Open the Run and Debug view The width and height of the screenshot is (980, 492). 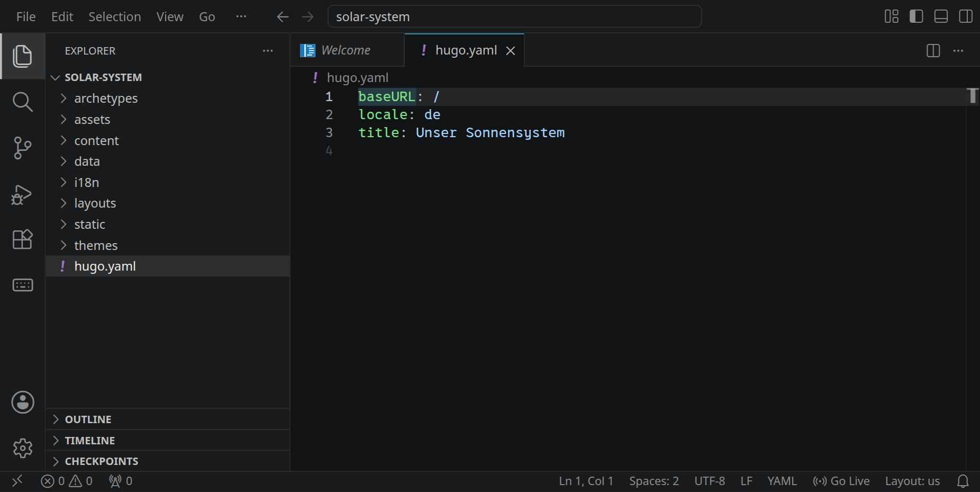[x=22, y=194]
